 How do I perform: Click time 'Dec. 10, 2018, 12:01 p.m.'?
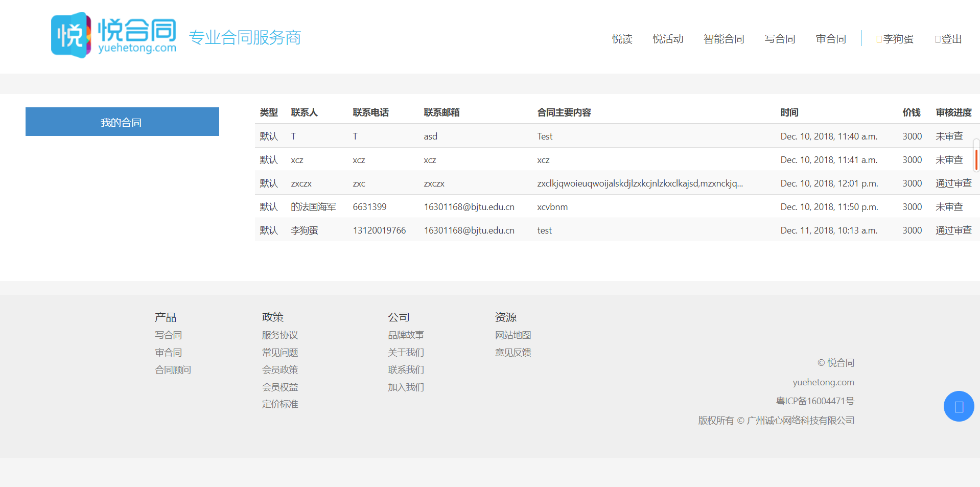pyautogui.click(x=829, y=183)
